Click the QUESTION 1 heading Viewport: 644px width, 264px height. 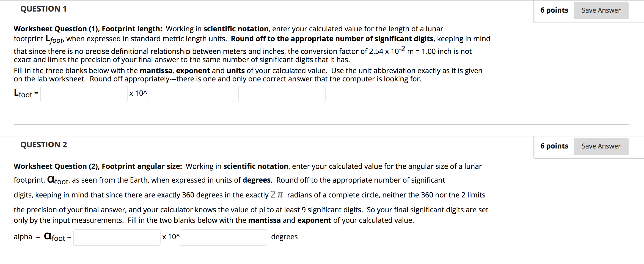point(43,9)
